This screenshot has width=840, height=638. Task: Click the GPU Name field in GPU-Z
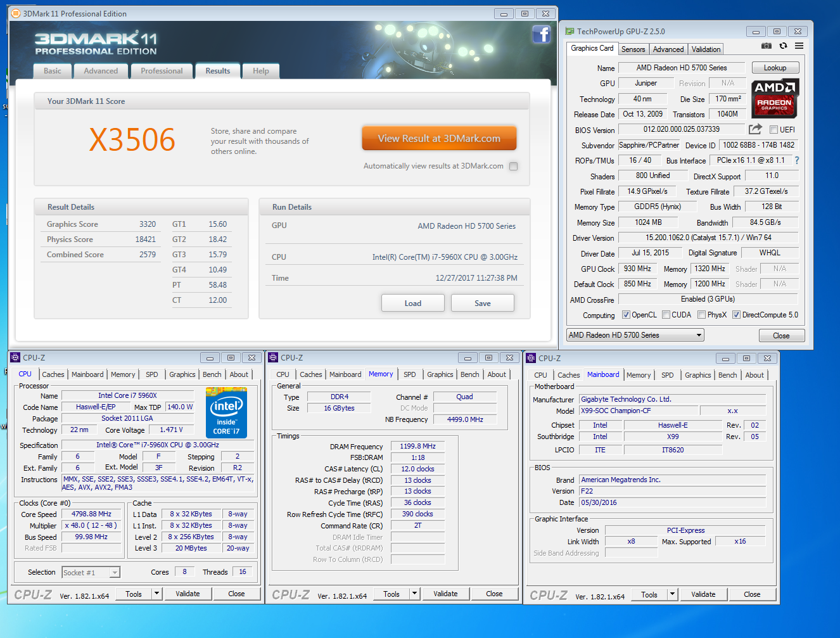pyautogui.click(x=682, y=68)
